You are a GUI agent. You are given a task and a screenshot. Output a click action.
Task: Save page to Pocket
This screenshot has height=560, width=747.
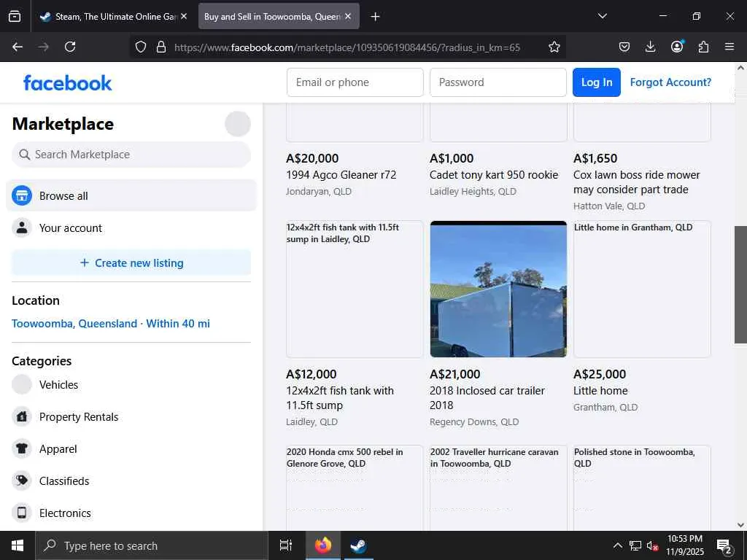point(624,47)
